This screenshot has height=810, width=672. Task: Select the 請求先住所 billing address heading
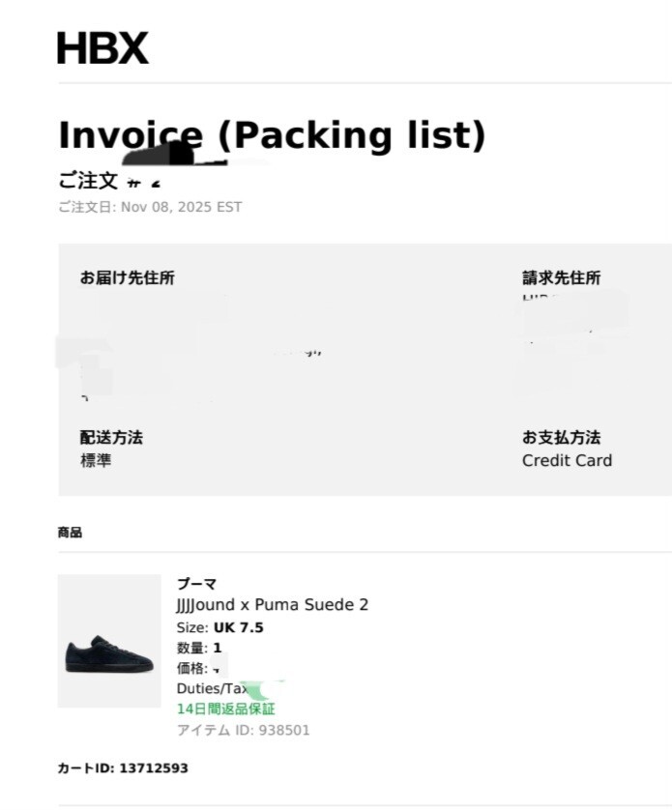pyautogui.click(x=561, y=278)
